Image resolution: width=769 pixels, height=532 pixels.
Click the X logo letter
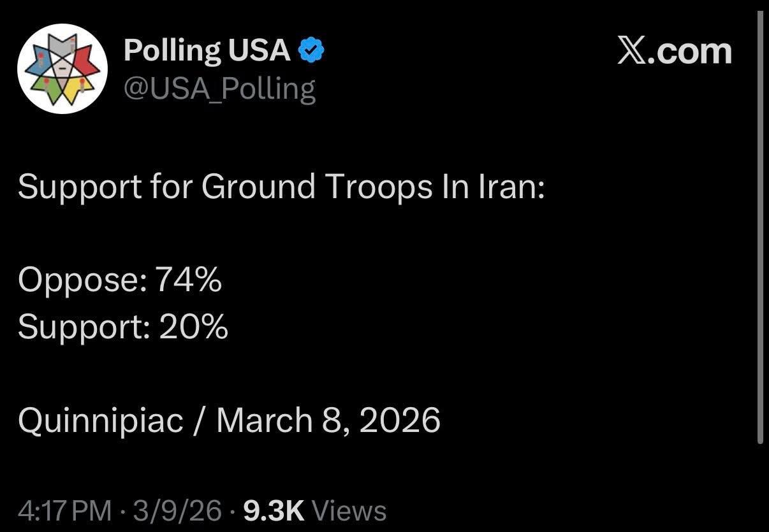(632, 52)
